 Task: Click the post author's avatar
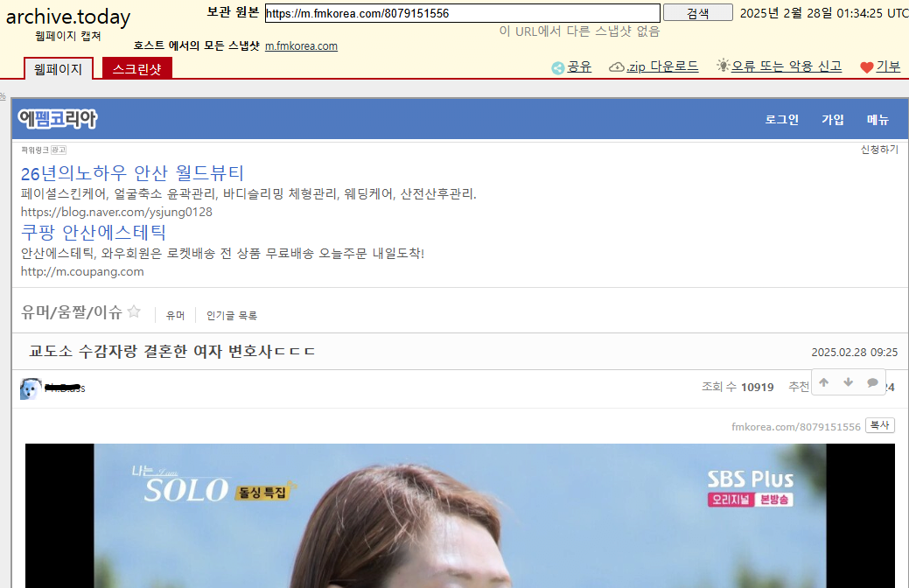coord(31,388)
